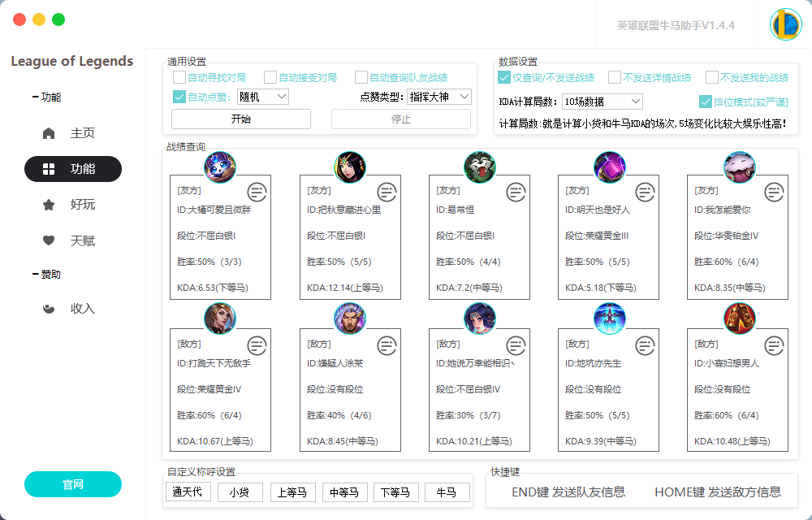The height and width of the screenshot is (520, 812).
Task: Click the champion avatar above 易常恒's card
Action: [x=479, y=167]
